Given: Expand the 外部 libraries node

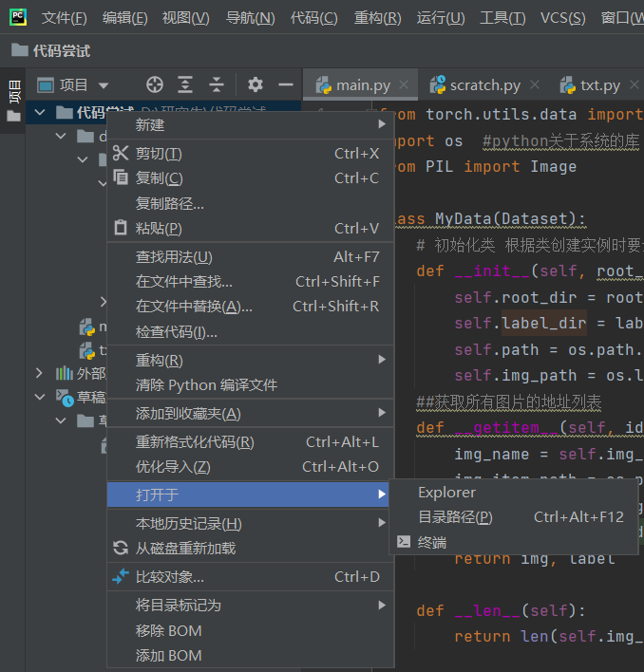Looking at the screenshot, I should [x=39, y=373].
